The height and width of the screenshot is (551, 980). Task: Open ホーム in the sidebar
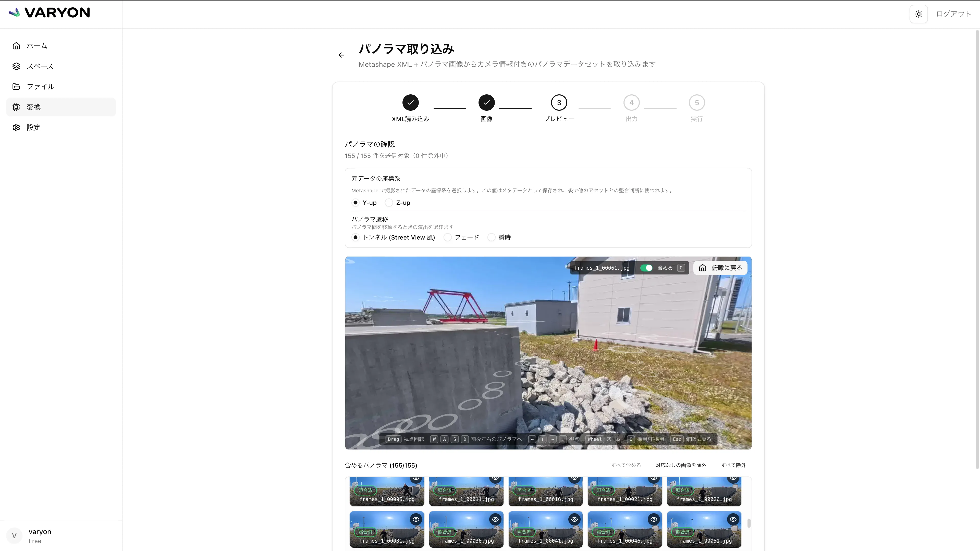(x=61, y=46)
